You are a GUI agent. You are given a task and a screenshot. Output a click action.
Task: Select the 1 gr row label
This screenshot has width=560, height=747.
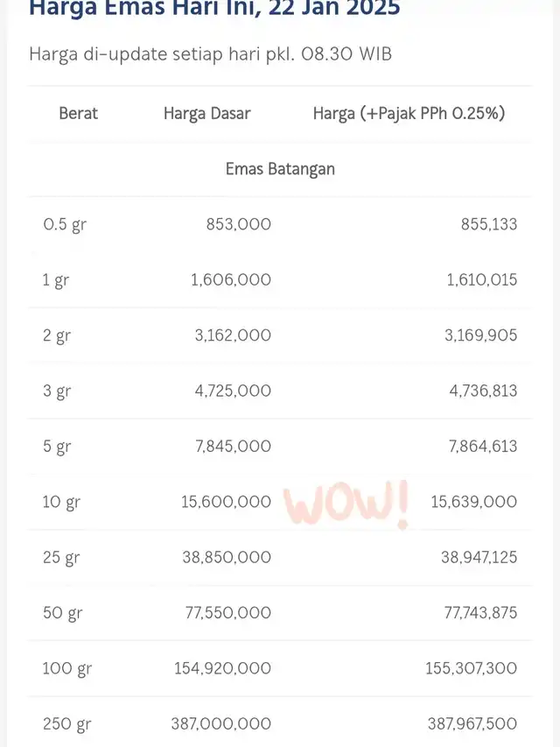click(56, 280)
